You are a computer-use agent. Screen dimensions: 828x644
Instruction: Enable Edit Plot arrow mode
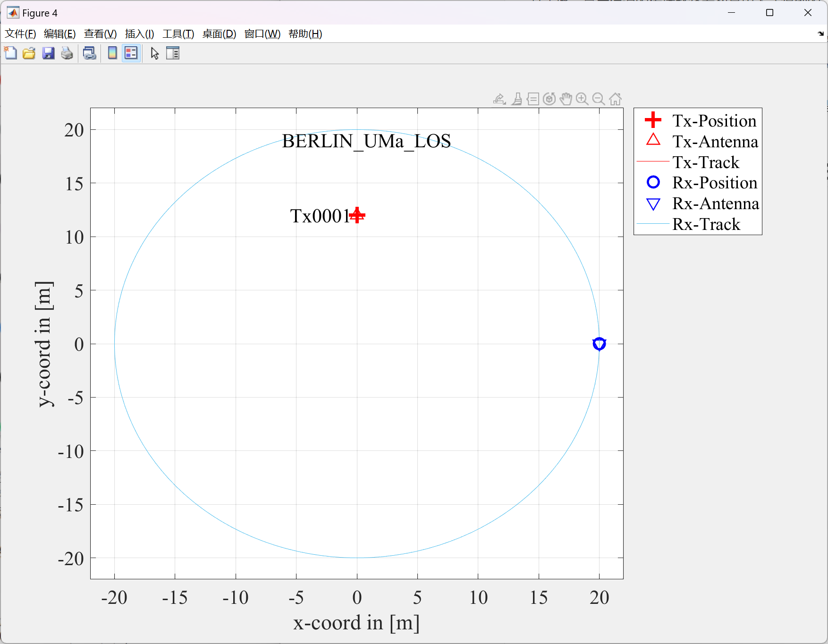[x=154, y=53]
